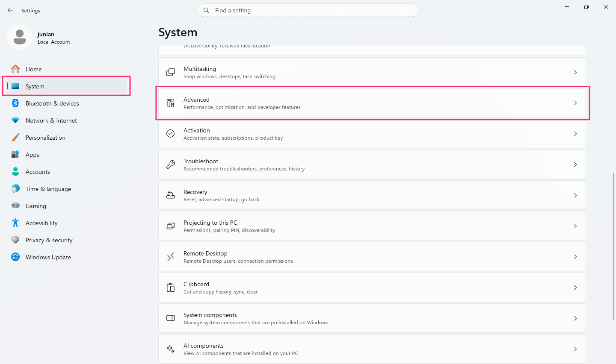Click the Projecting to this PC icon

pos(171,226)
